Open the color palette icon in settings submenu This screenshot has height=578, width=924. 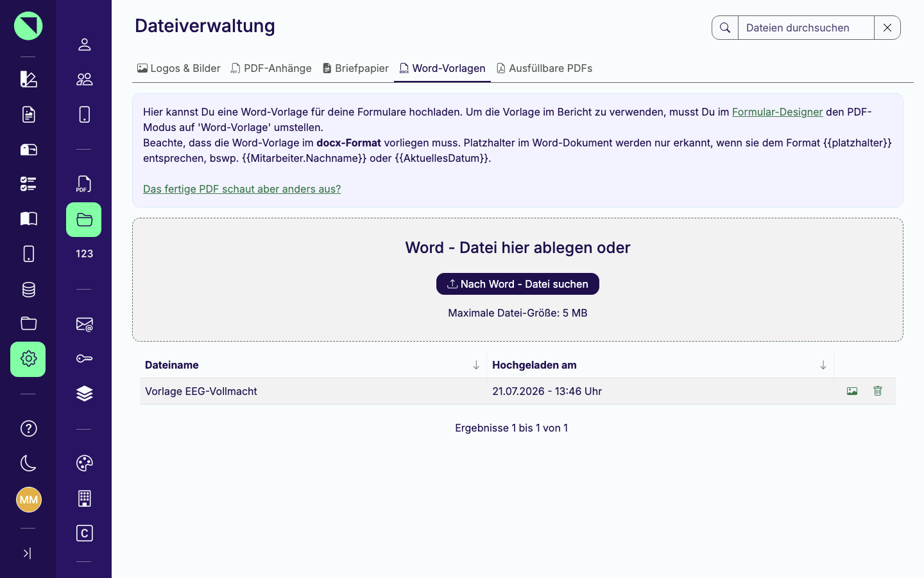(84, 463)
